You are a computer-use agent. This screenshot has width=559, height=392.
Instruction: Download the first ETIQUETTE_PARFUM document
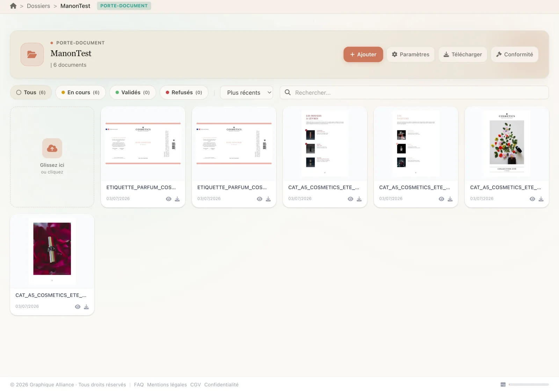pos(177,199)
